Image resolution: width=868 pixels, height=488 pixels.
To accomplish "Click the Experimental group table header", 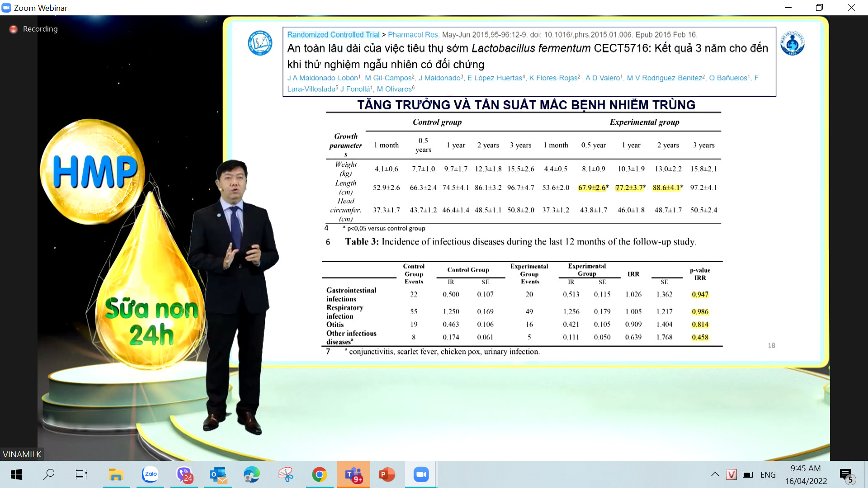I will [x=644, y=122].
